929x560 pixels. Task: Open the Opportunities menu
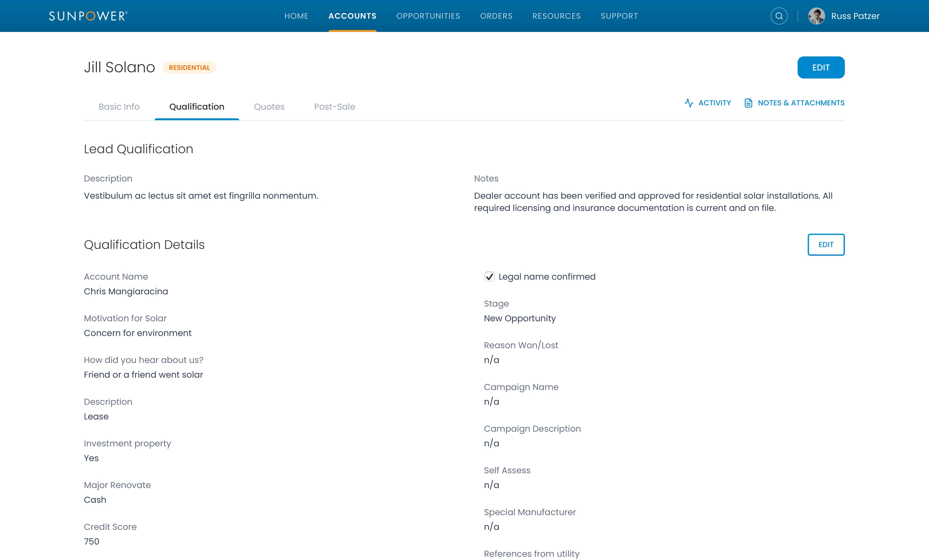pos(428,16)
